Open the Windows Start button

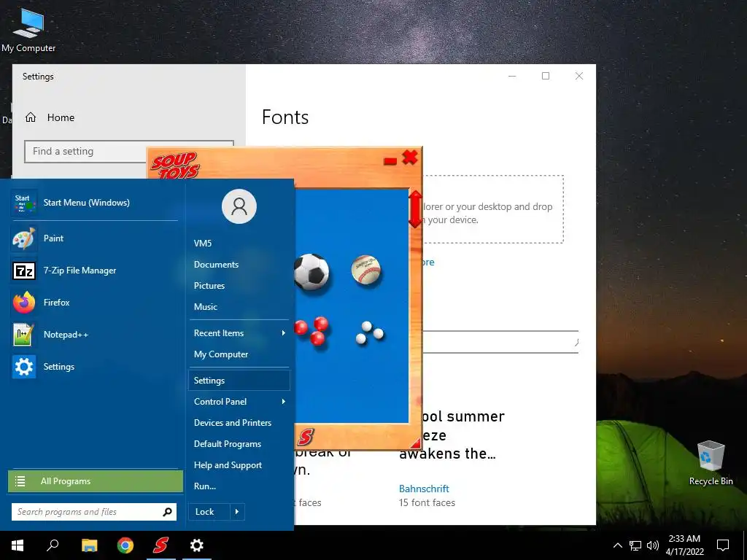(18, 545)
